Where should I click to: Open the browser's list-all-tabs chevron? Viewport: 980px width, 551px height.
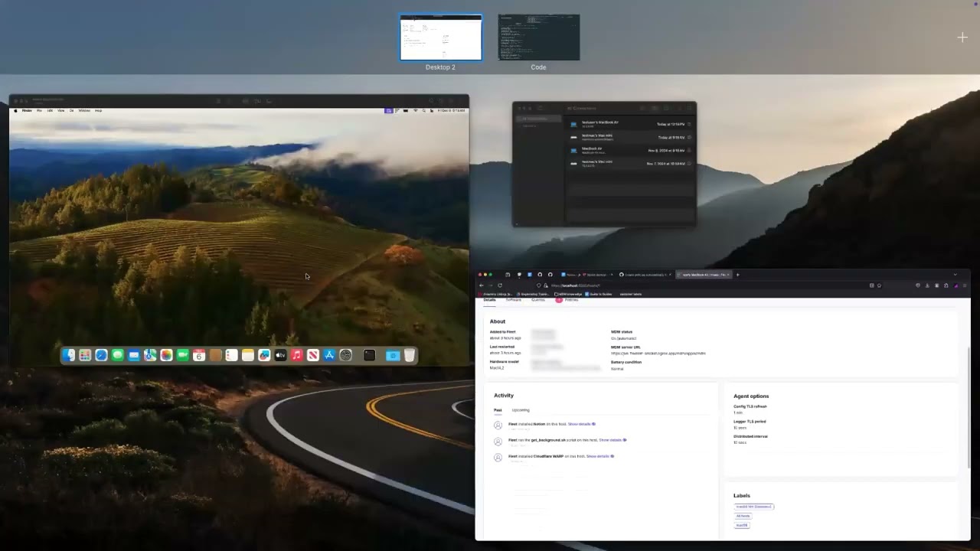coord(955,274)
